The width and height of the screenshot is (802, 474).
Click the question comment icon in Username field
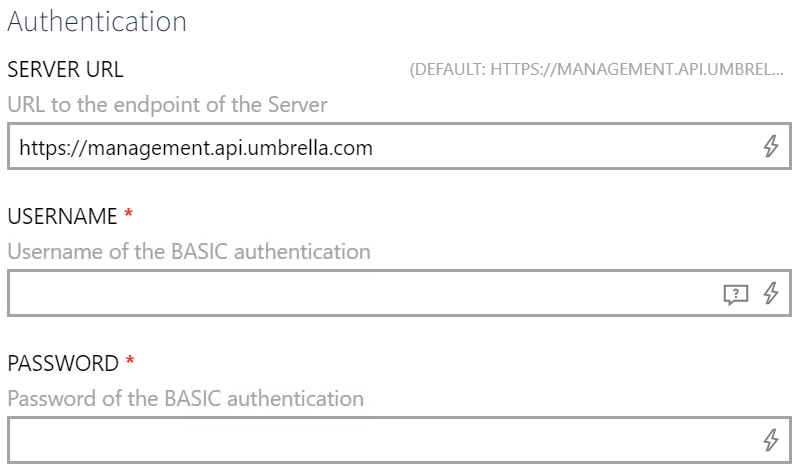[735, 294]
